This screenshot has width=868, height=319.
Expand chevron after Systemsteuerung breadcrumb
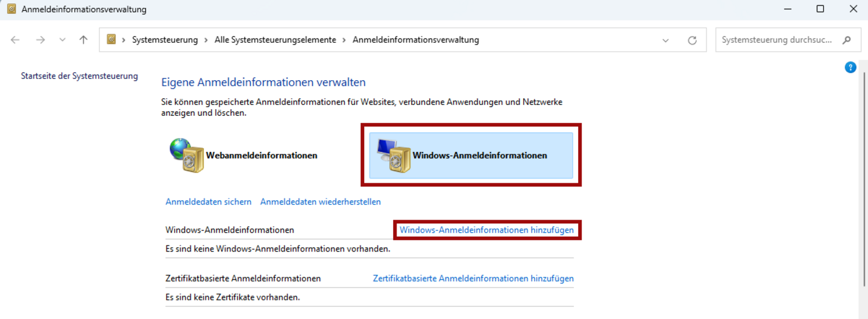pyautogui.click(x=206, y=40)
